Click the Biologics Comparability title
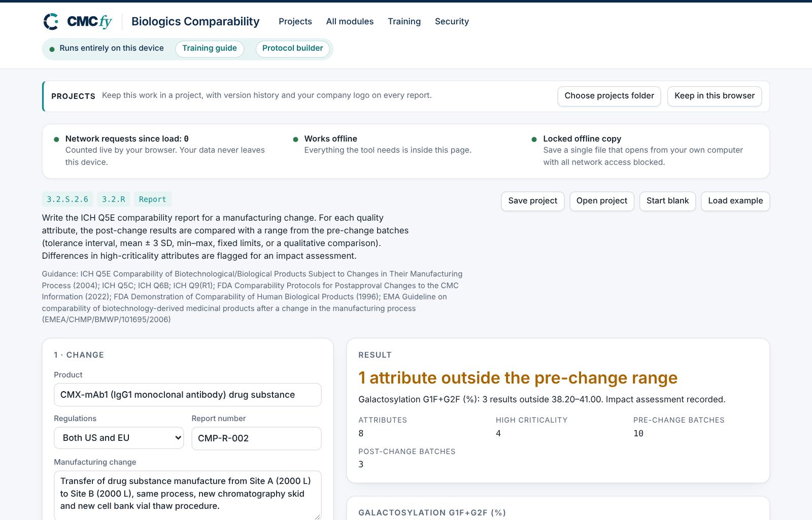The height and width of the screenshot is (520, 812). pos(195,21)
